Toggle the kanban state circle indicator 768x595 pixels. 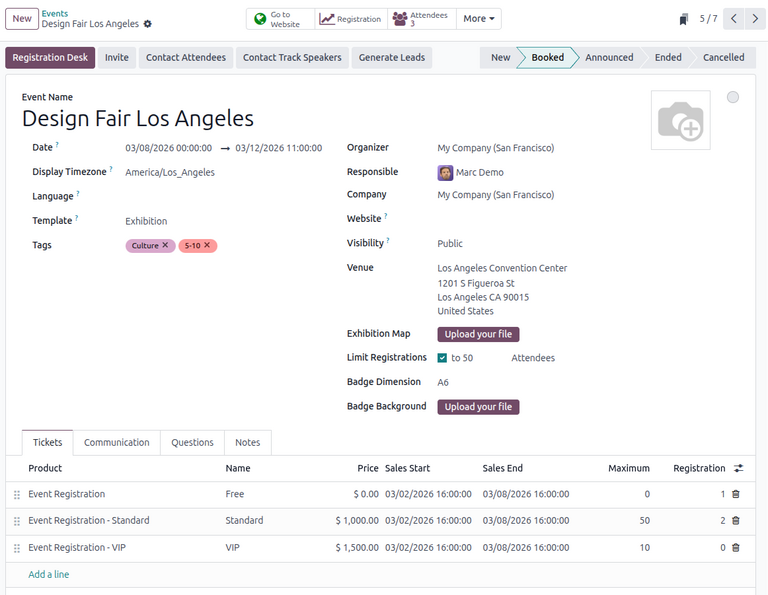coord(733,97)
